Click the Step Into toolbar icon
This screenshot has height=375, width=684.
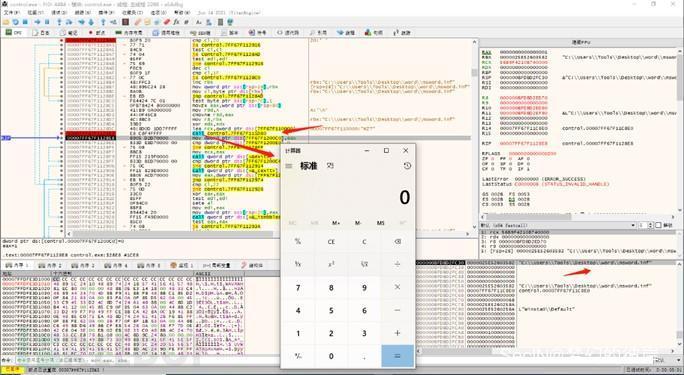pyautogui.click(x=60, y=22)
